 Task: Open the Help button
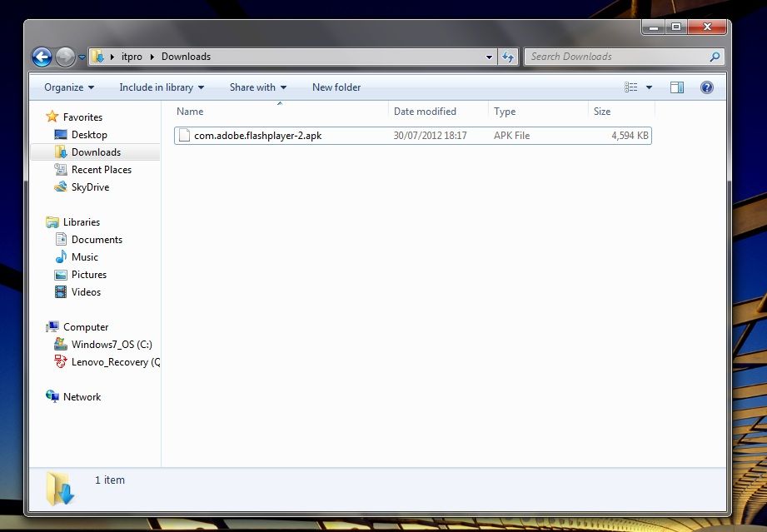pyautogui.click(x=707, y=87)
